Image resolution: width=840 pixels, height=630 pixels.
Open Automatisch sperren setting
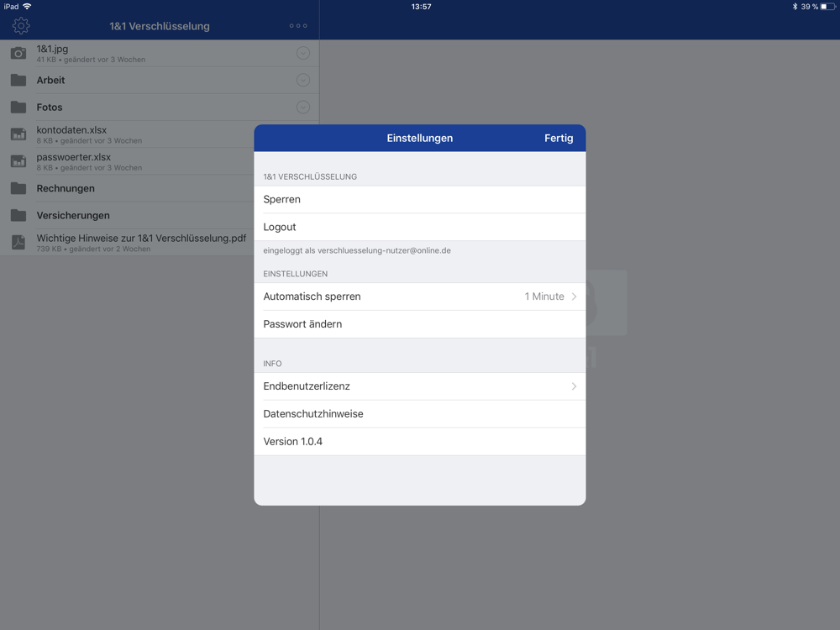pyautogui.click(x=420, y=297)
